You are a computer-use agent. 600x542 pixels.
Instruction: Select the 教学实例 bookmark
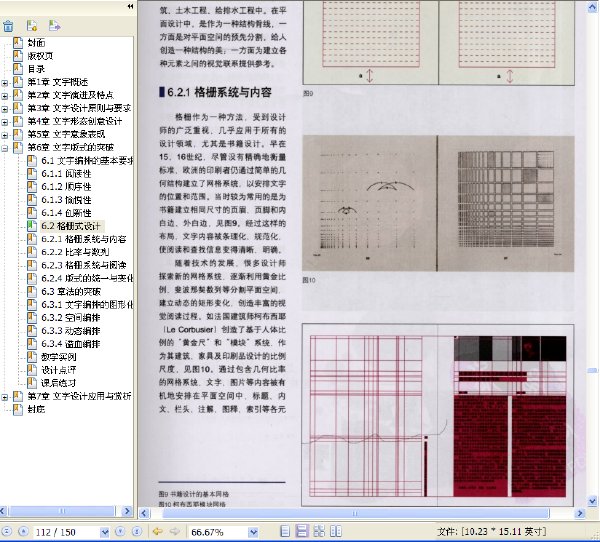coord(59,357)
